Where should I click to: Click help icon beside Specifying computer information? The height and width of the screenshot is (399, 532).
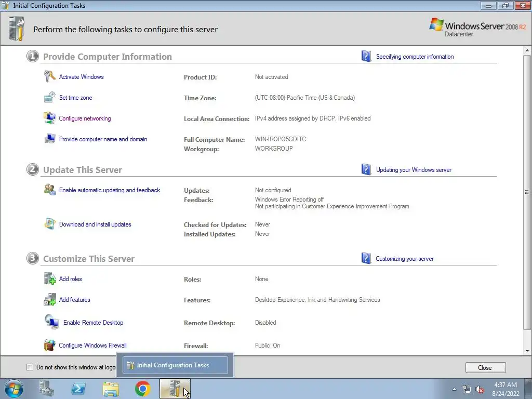click(x=366, y=56)
